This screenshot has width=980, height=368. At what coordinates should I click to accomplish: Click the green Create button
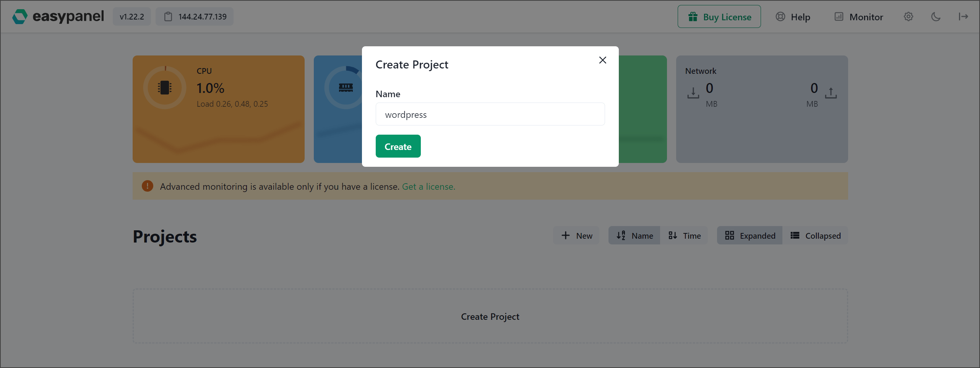pyautogui.click(x=398, y=146)
